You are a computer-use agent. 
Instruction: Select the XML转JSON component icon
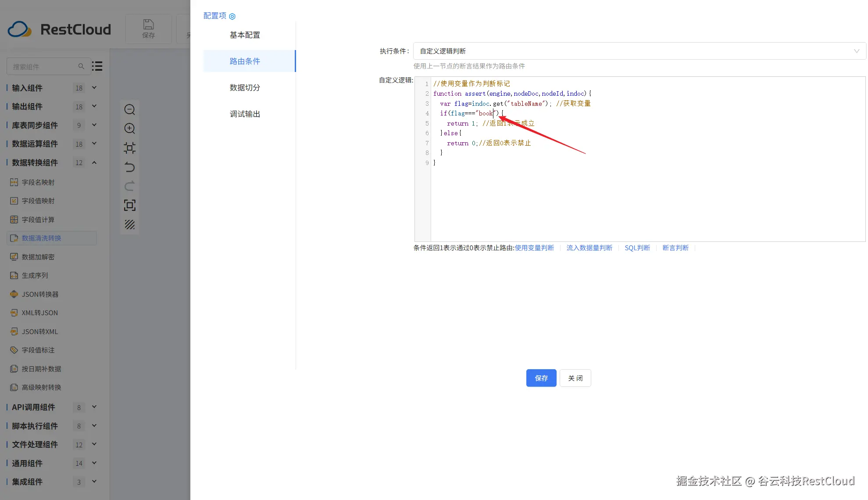[x=14, y=313]
